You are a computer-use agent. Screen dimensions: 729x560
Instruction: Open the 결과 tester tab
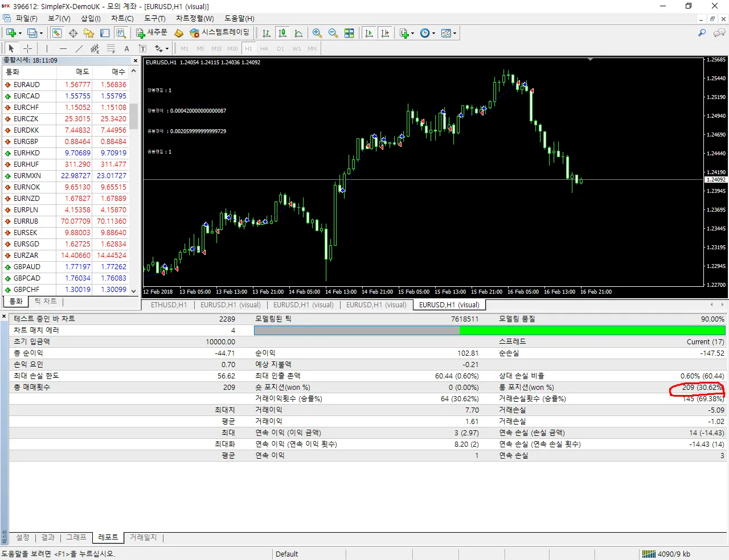48,537
